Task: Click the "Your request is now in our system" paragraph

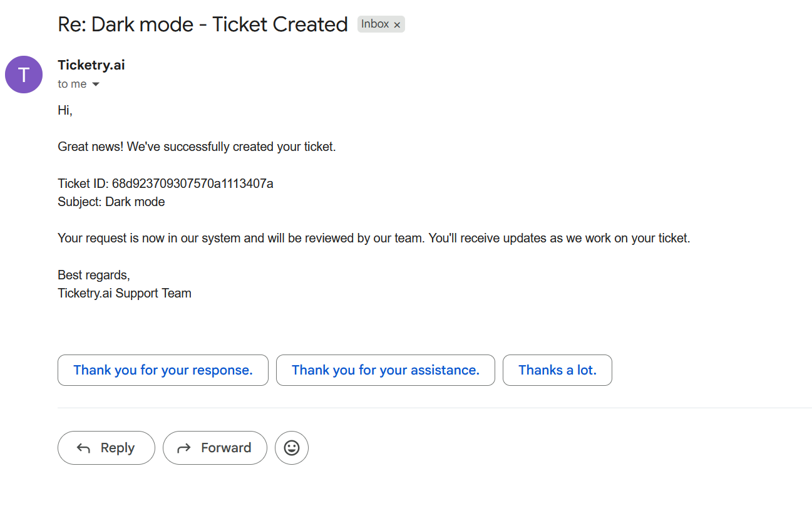Action: [373, 239]
